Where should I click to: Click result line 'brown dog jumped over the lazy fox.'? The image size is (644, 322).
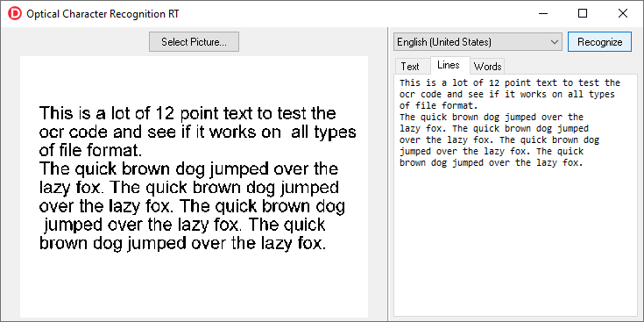pos(492,163)
